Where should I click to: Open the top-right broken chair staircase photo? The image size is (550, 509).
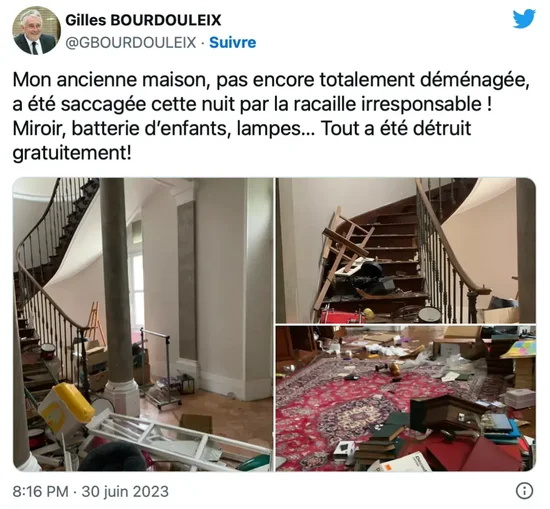point(406,250)
